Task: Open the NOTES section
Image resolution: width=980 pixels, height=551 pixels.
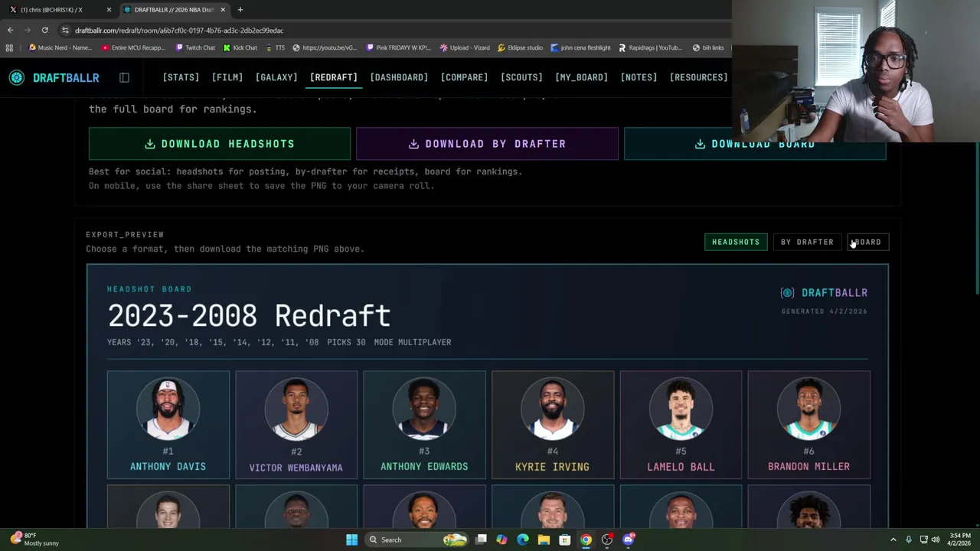Action: pyautogui.click(x=639, y=77)
